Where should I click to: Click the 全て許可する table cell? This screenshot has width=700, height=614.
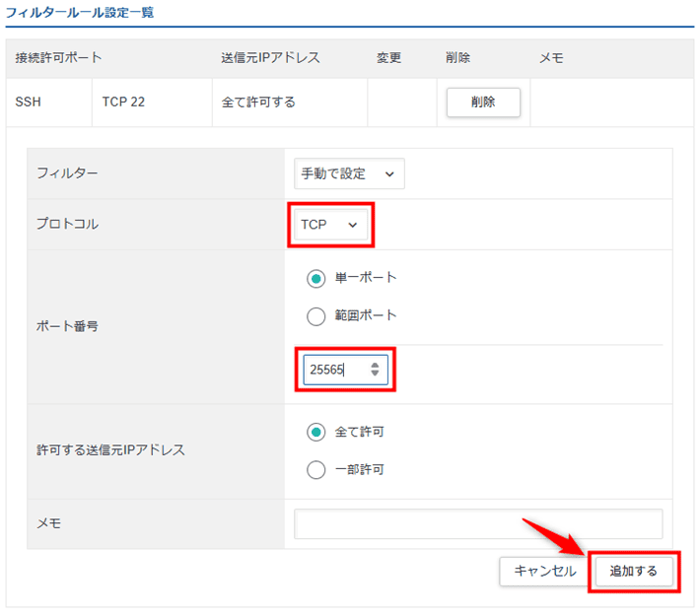(290, 102)
